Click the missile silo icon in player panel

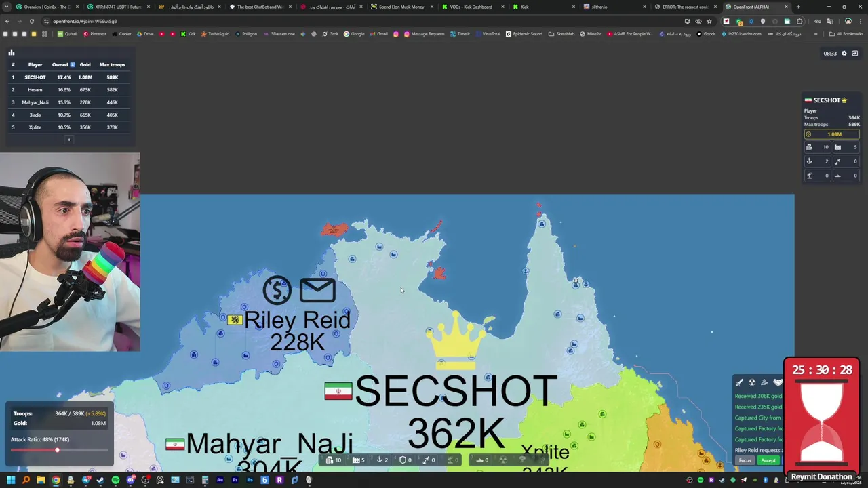click(838, 161)
